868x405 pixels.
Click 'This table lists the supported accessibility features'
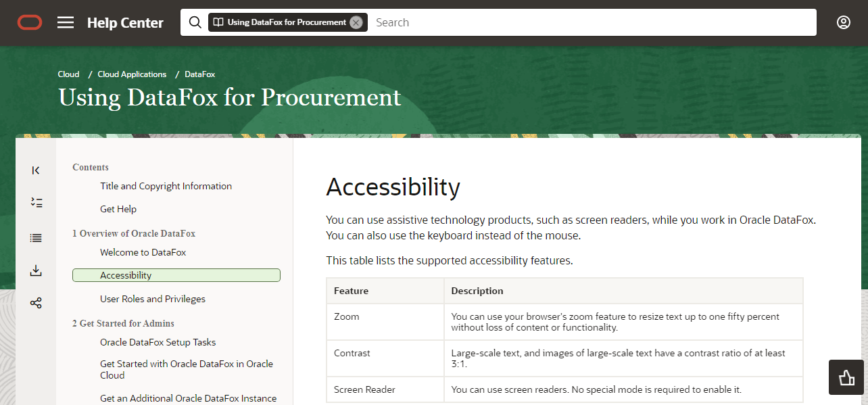(x=450, y=260)
